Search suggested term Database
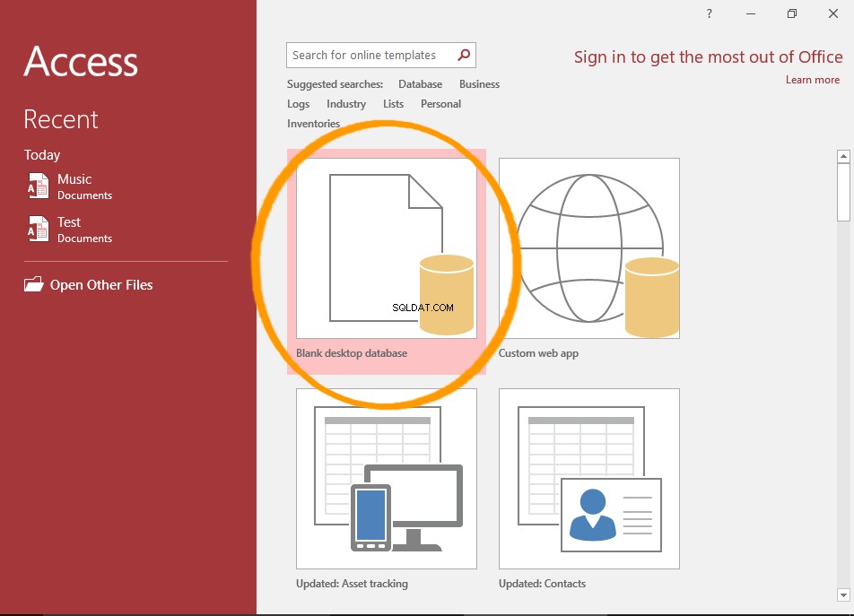854x616 pixels. click(420, 84)
